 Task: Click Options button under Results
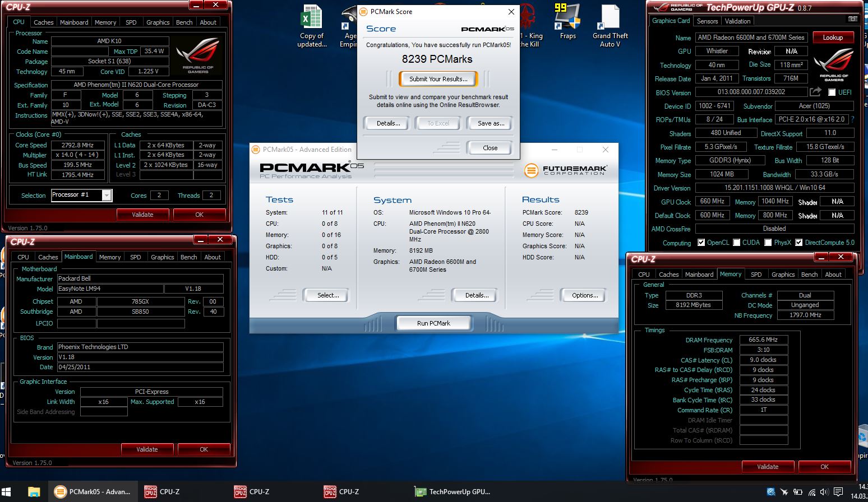[x=584, y=295]
